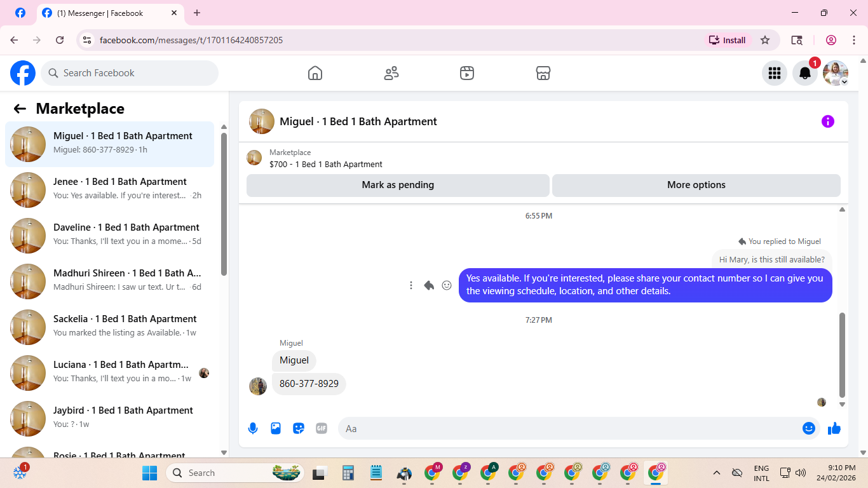Click the taskbar Search box
The height and width of the screenshot is (488, 868).
[235, 473]
